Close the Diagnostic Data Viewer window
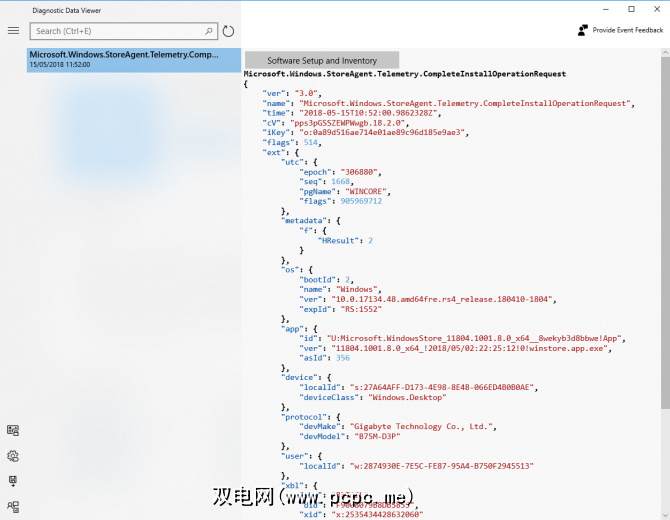 pyautogui.click(x=657, y=9)
